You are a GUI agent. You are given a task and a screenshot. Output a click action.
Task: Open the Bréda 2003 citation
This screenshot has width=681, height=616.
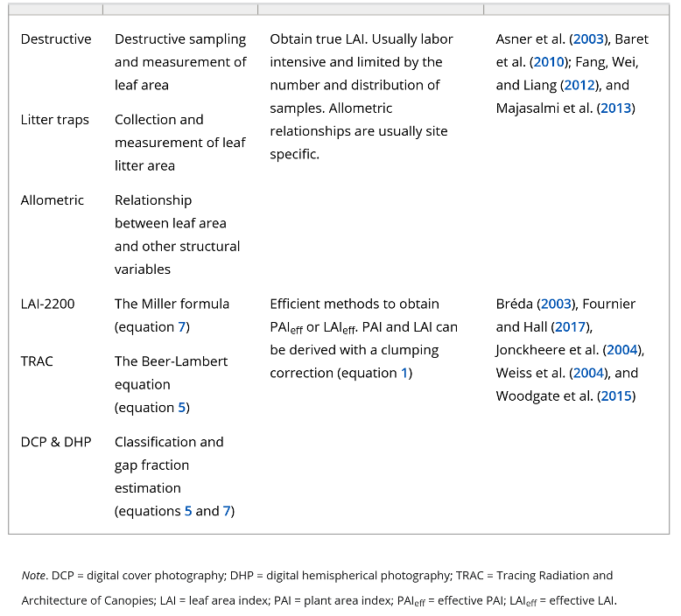(556, 304)
